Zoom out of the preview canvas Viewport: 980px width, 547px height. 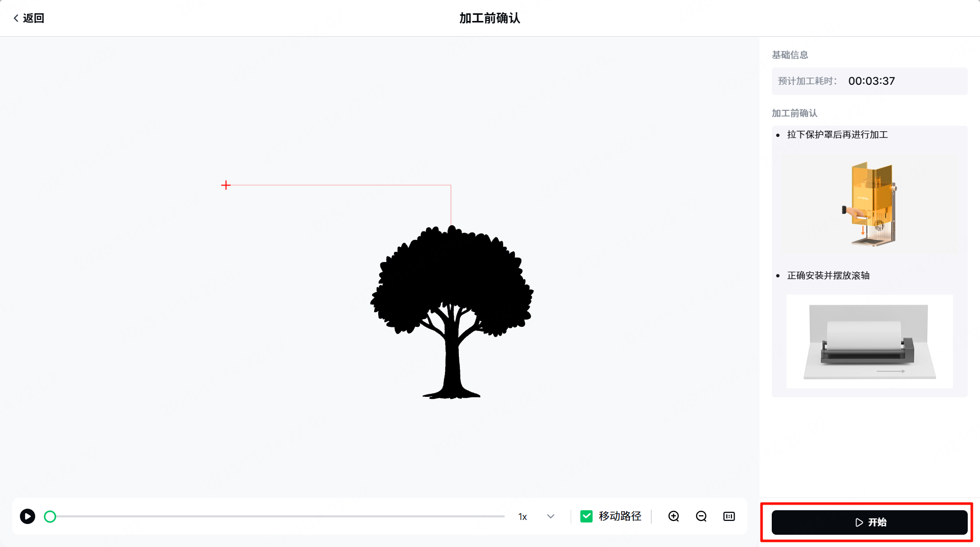(x=701, y=516)
